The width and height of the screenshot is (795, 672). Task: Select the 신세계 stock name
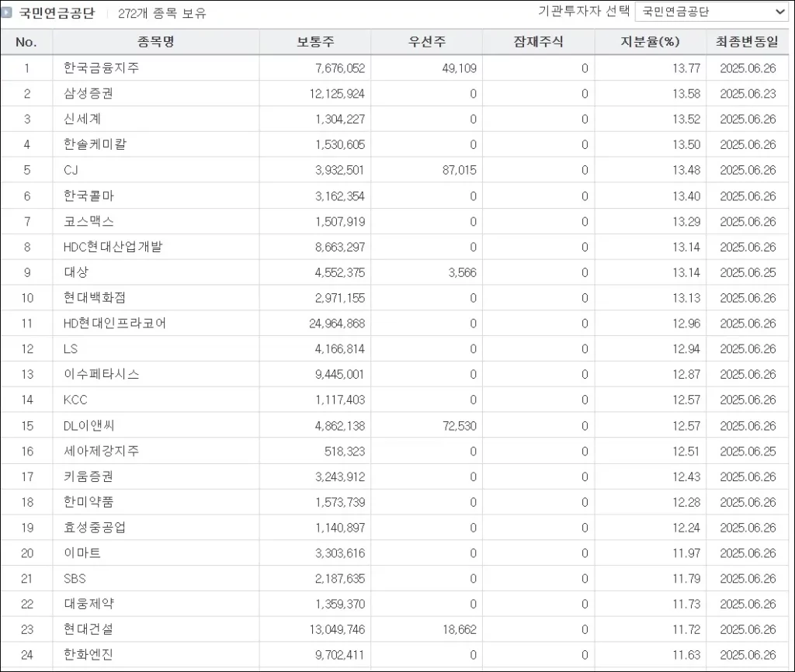click(x=82, y=119)
